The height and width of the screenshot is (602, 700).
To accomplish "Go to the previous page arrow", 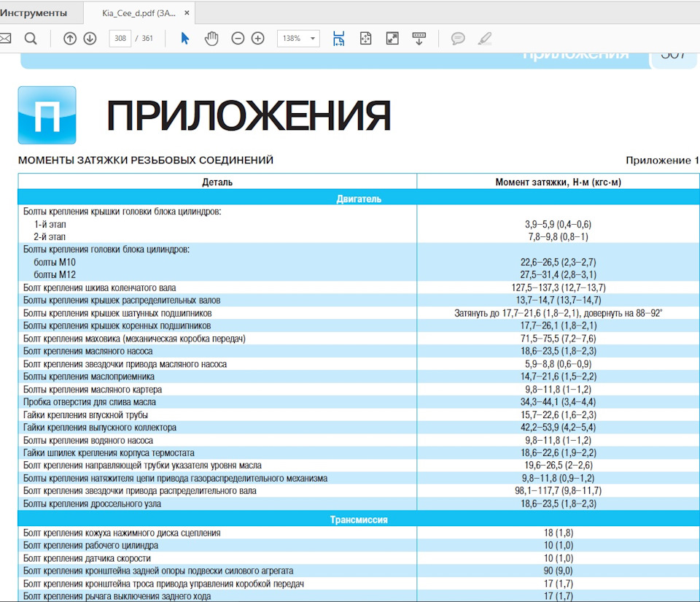I will point(70,39).
